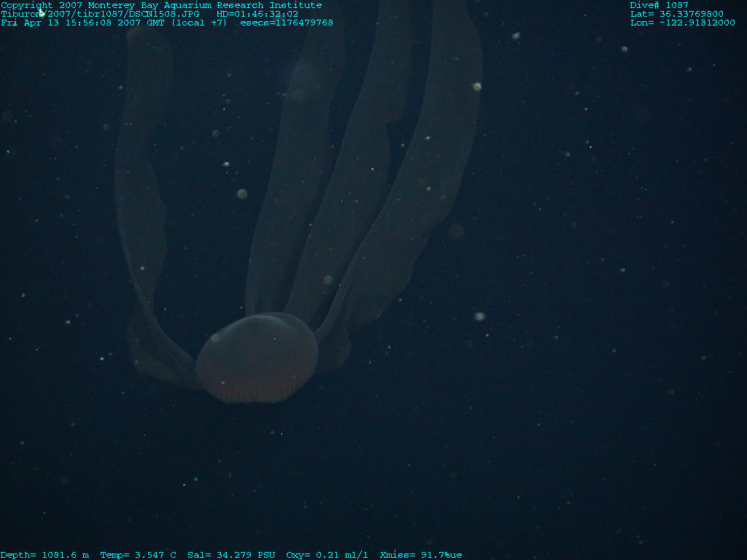
Task: Click the 'Sal= 34.279 PSU' reading
Action: click(231, 555)
